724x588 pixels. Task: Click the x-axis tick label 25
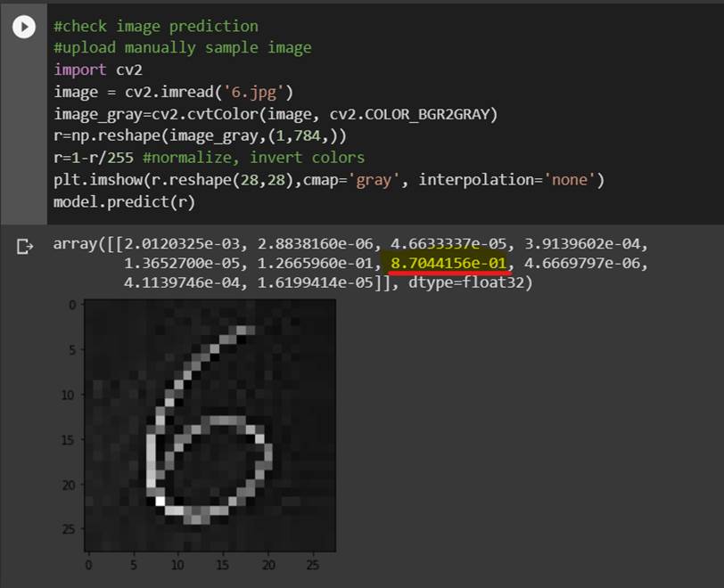click(x=313, y=565)
